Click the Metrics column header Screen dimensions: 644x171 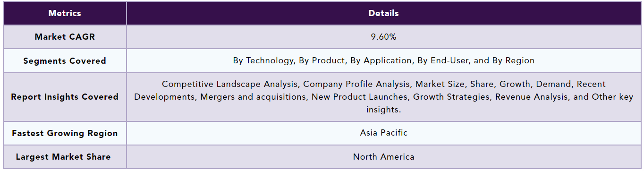[65, 13]
